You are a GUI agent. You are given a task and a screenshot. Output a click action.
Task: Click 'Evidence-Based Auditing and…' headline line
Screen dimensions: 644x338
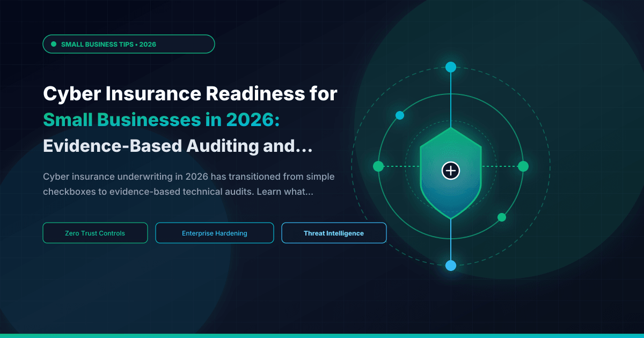[178, 146]
